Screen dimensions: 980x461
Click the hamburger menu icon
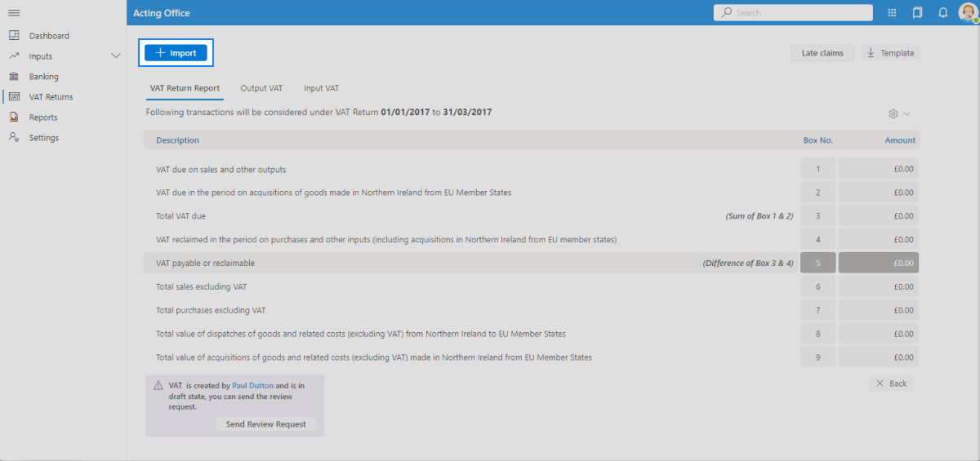[x=14, y=13]
